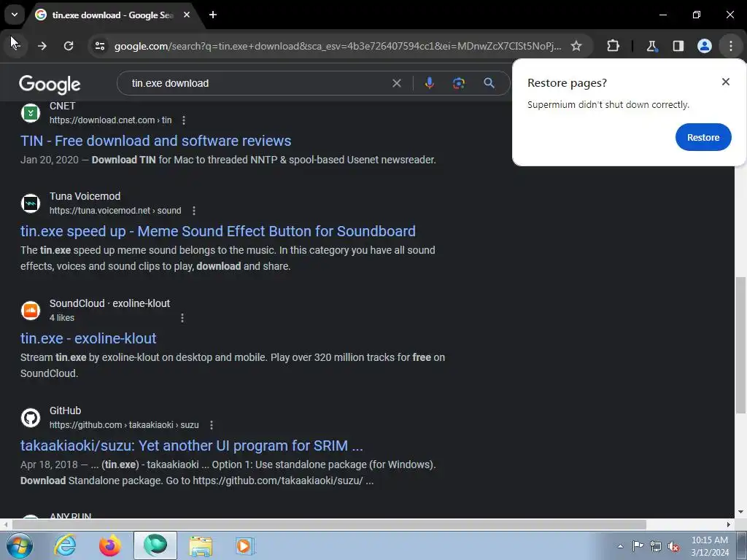Open takaakiaoki/suzu GitHub result link
The width and height of the screenshot is (747, 560).
(192, 446)
